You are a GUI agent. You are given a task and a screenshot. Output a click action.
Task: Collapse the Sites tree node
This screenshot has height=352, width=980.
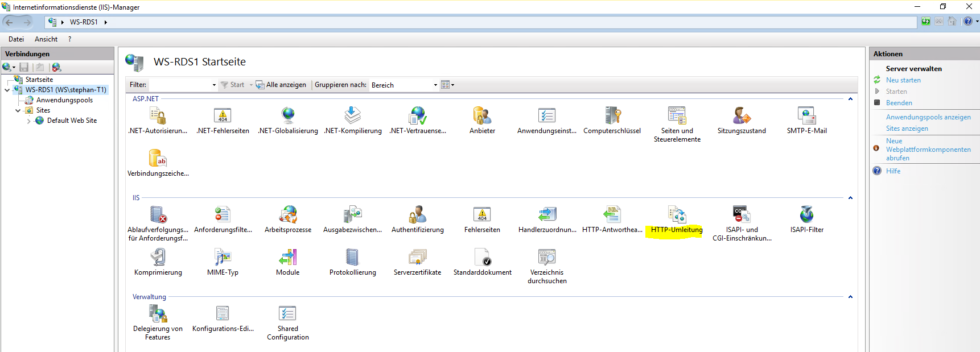pos(18,110)
